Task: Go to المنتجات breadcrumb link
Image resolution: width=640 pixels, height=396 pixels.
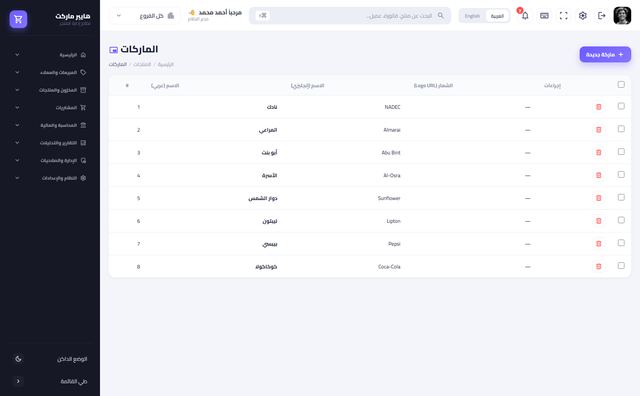Action: 142,65
